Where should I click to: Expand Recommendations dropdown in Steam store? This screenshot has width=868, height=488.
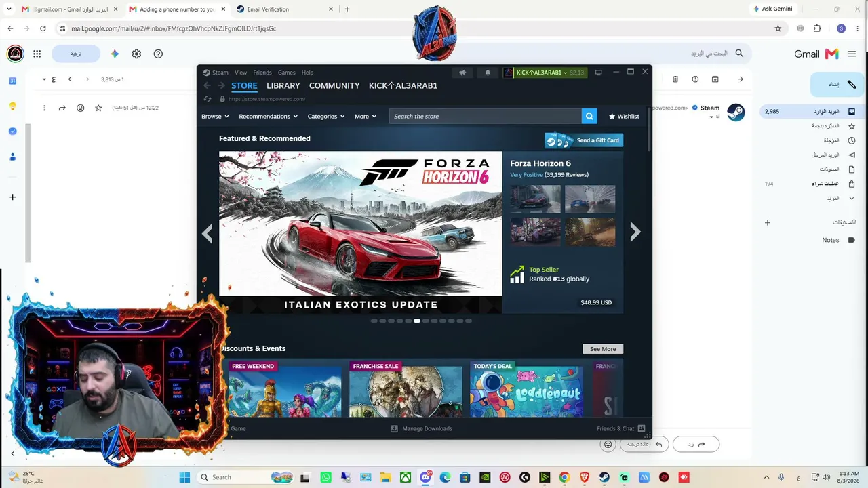tap(268, 116)
